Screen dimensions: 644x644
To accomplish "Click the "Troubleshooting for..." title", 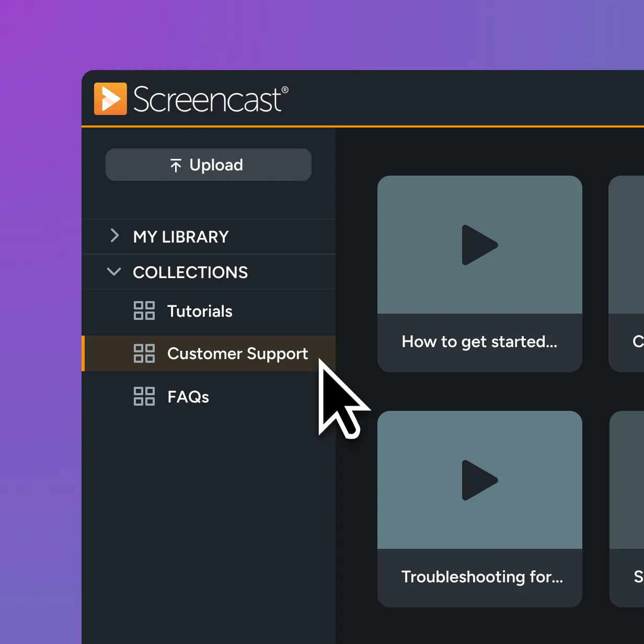I will [x=482, y=577].
